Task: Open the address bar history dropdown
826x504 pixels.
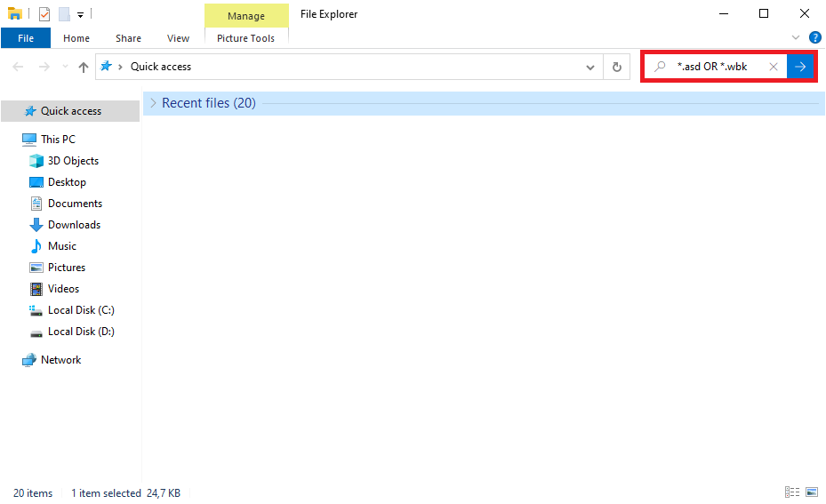Action: pyautogui.click(x=590, y=67)
